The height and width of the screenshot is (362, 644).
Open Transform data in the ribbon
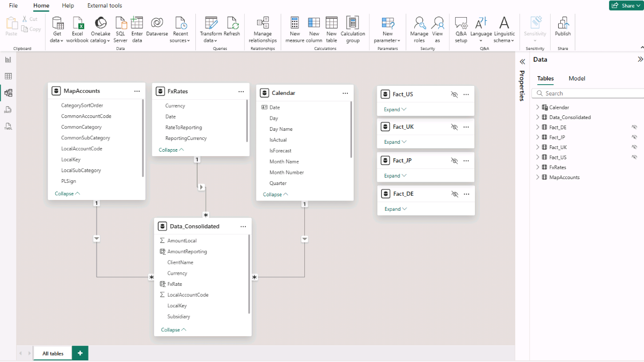point(211,24)
